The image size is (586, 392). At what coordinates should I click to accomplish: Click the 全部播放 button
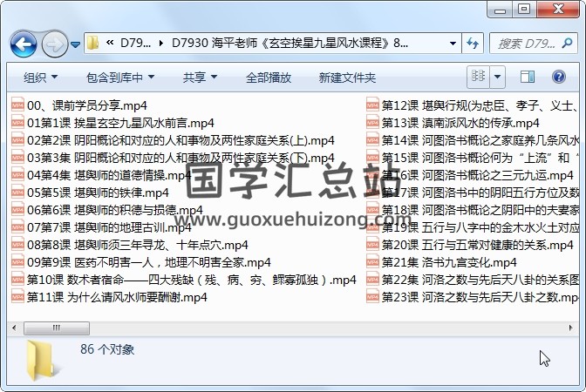click(x=269, y=78)
